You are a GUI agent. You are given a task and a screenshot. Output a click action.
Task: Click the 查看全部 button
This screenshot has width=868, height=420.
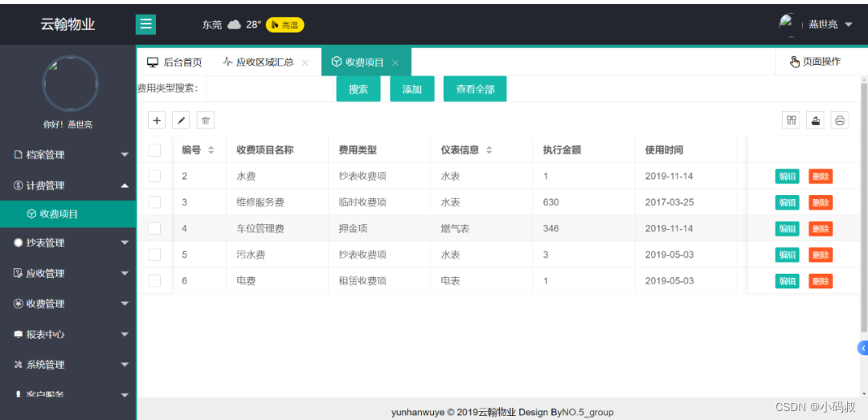(x=475, y=89)
